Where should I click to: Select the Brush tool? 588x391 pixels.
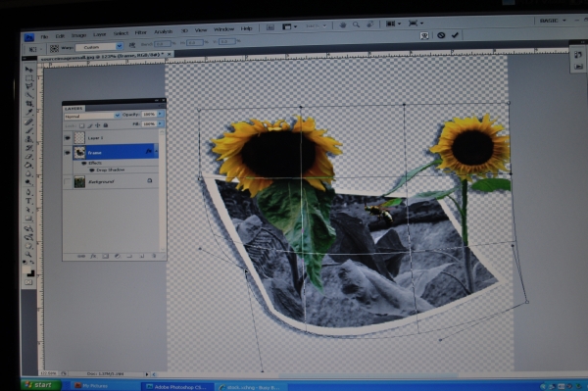[28, 131]
